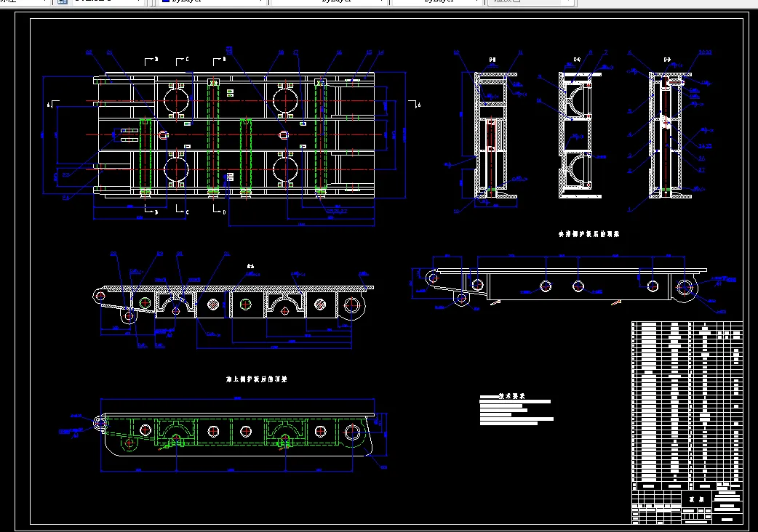758x532 pixels.
Task: Click the top C section-cut marker on plan view
Action: point(183,61)
